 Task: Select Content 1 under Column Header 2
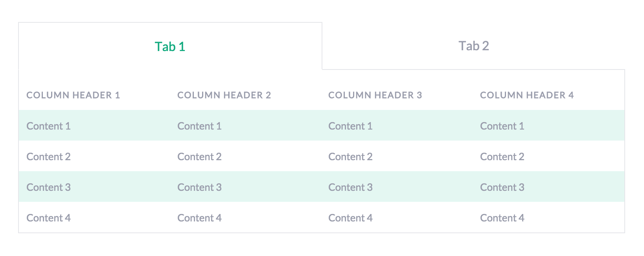click(x=199, y=126)
